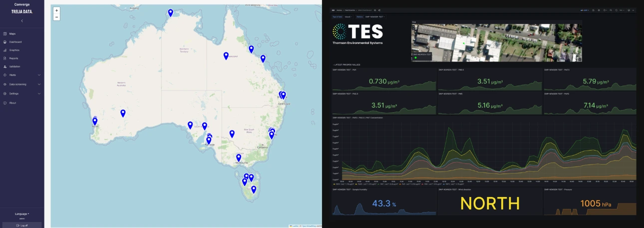Click the Log off button
Screen dimensions: 644x228
pyautogui.click(x=22, y=225)
